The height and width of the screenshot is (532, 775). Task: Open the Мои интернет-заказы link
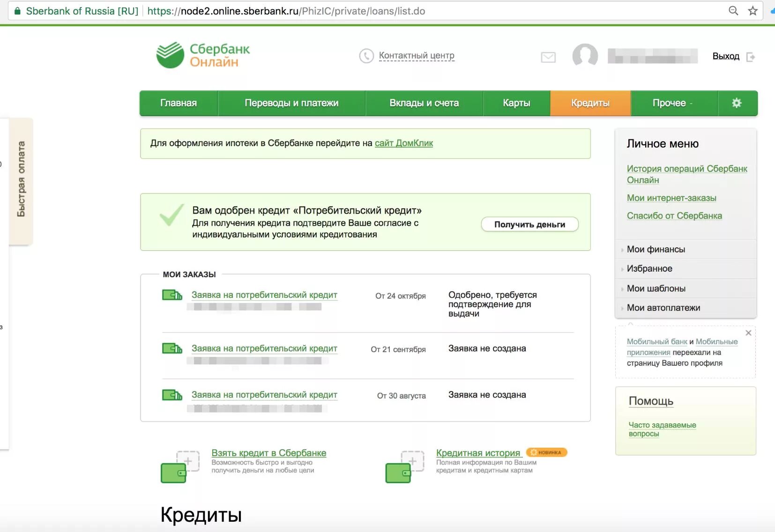pos(671,198)
